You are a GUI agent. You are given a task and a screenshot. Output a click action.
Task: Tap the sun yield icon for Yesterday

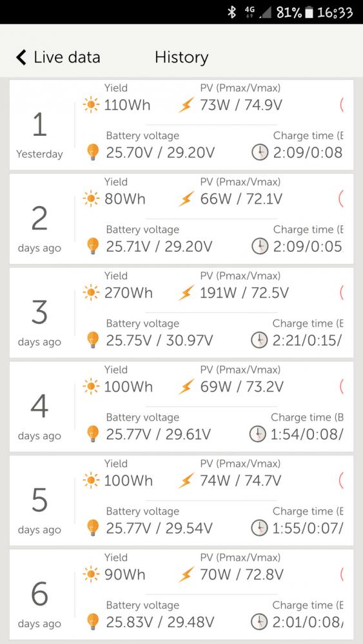pos(91,105)
